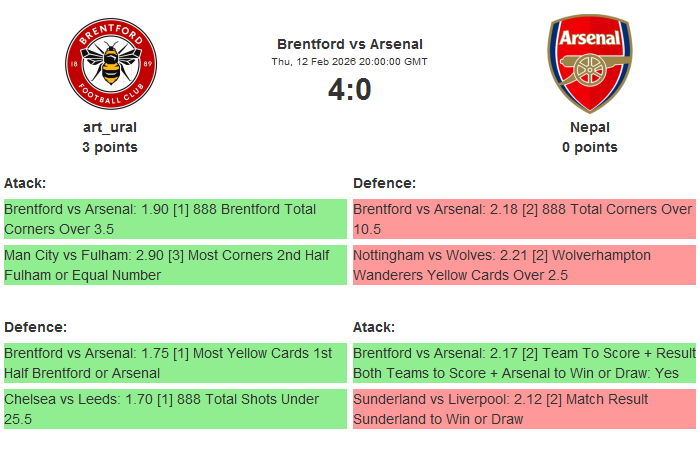Select Man City vs Fulham corners bet
This screenshot has height=460, width=700.
click(175, 265)
